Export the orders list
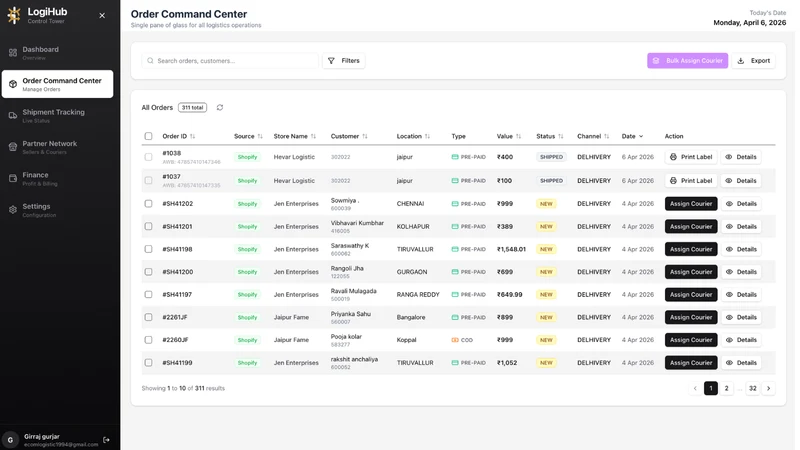Image resolution: width=800 pixels, height=450 pixels. point(754,61)
